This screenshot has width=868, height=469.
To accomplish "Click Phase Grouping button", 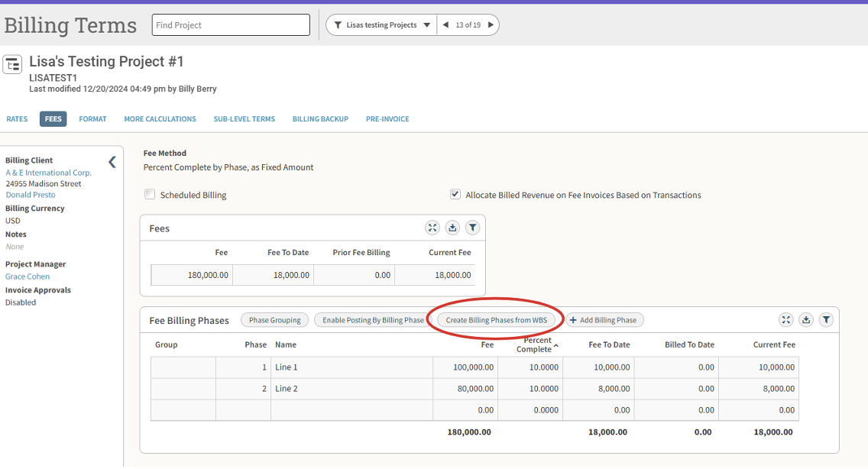I will [274, 320].
